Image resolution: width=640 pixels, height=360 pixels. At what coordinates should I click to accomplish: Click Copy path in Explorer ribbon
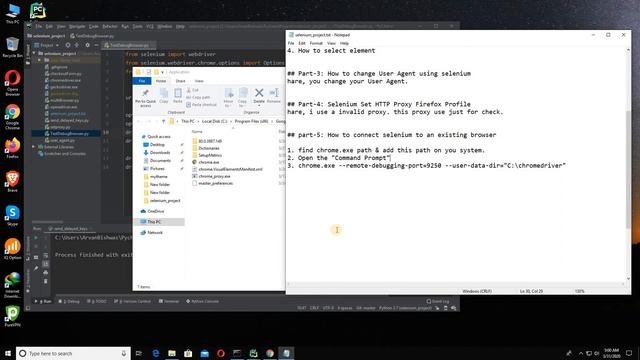pos(198,98)
